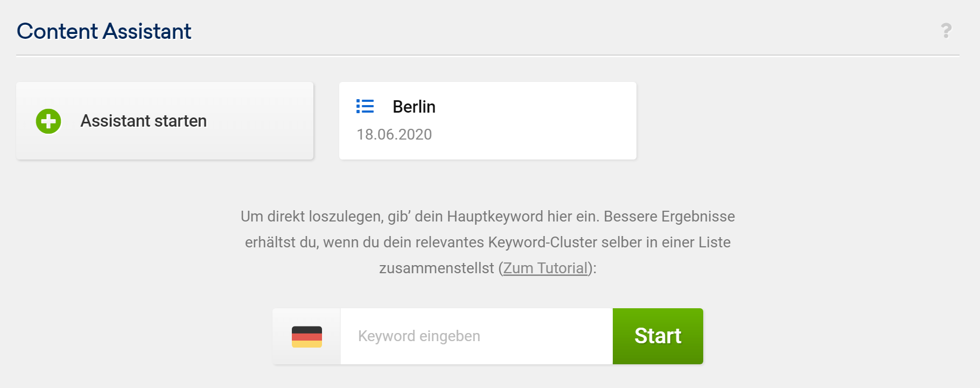Open the German flag country selector
The image size is (980, 388).
[307, 336]
